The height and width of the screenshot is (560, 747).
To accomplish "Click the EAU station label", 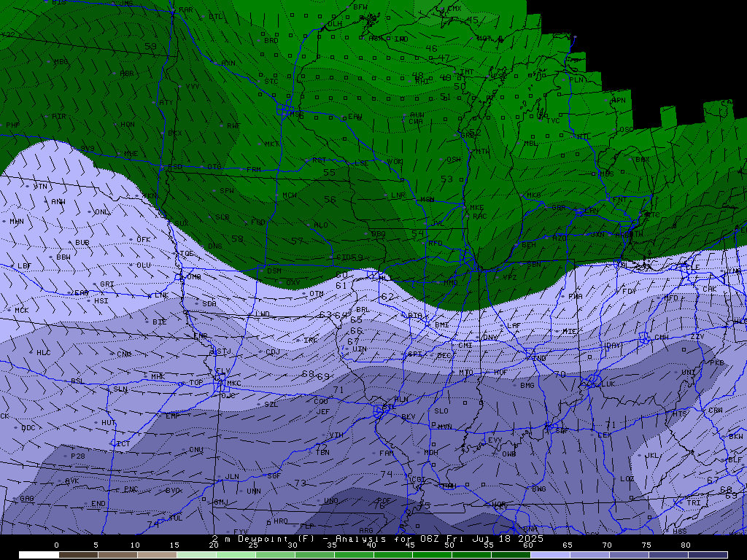I will (355, 116).
